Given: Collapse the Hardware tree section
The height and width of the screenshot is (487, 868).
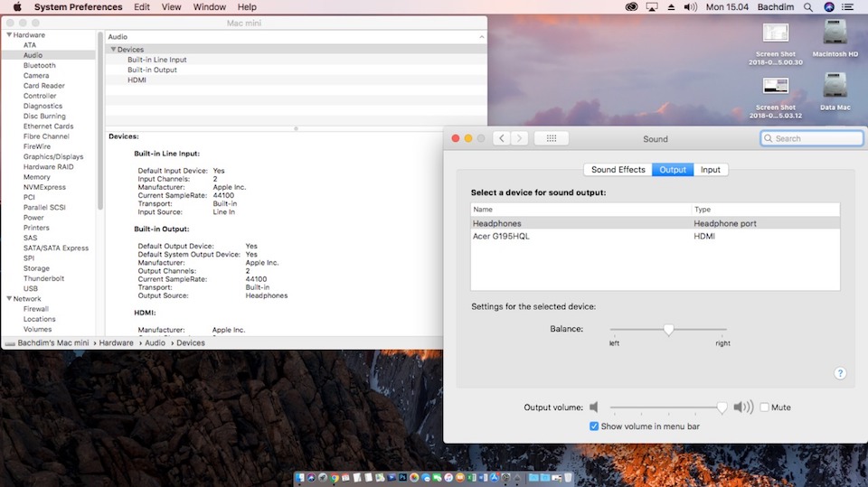Looking at the screenshot, I should click(x=8, y=35).
